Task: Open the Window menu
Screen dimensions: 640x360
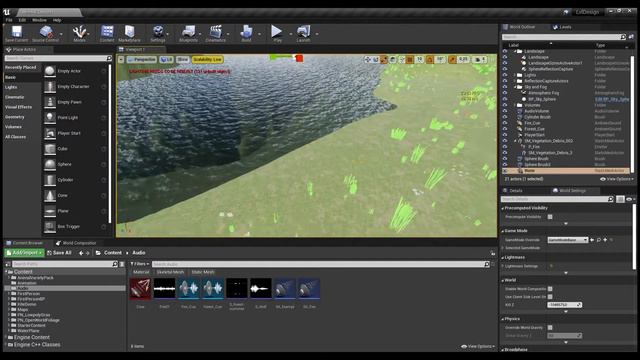Action: pos(39,20)
